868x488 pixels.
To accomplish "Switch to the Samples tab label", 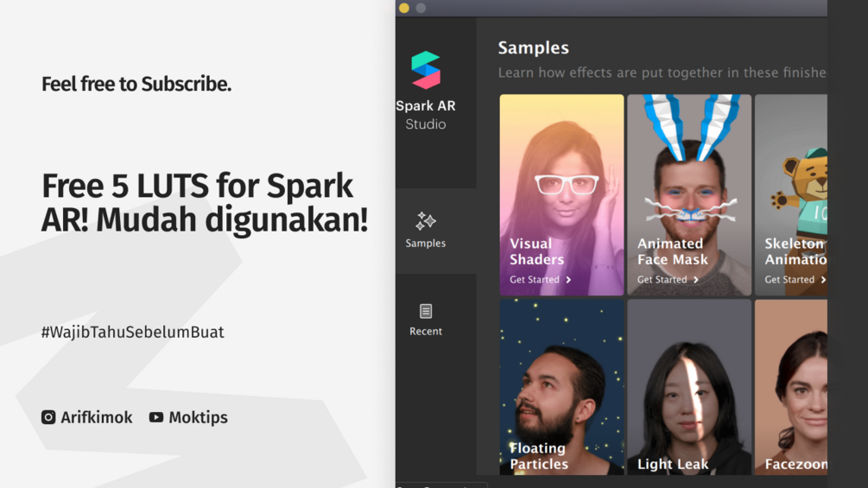I will tap(425, 243).
